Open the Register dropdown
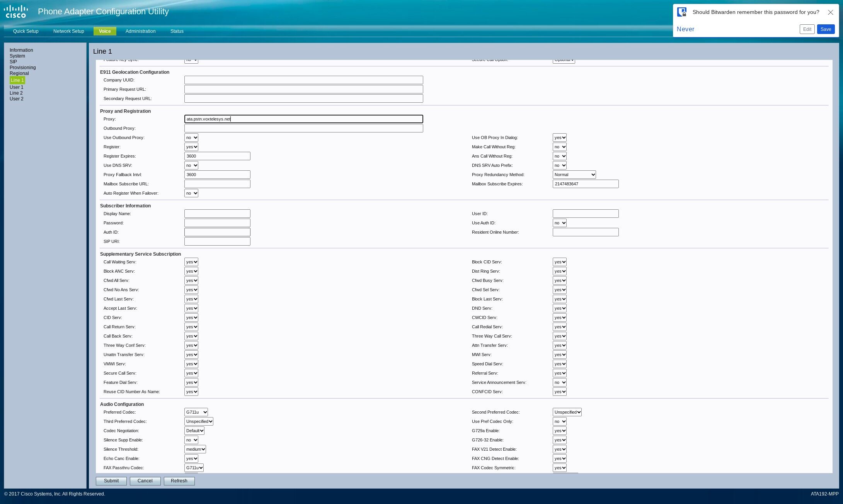The height and width of the screenshot is (504, 843). (x=191, y=147)
